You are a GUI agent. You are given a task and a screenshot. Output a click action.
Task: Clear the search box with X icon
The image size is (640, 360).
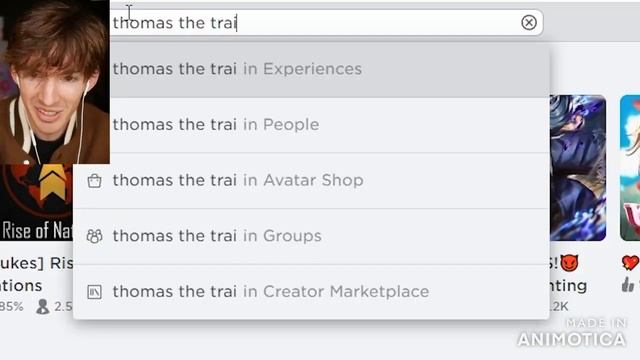[529, 22]
